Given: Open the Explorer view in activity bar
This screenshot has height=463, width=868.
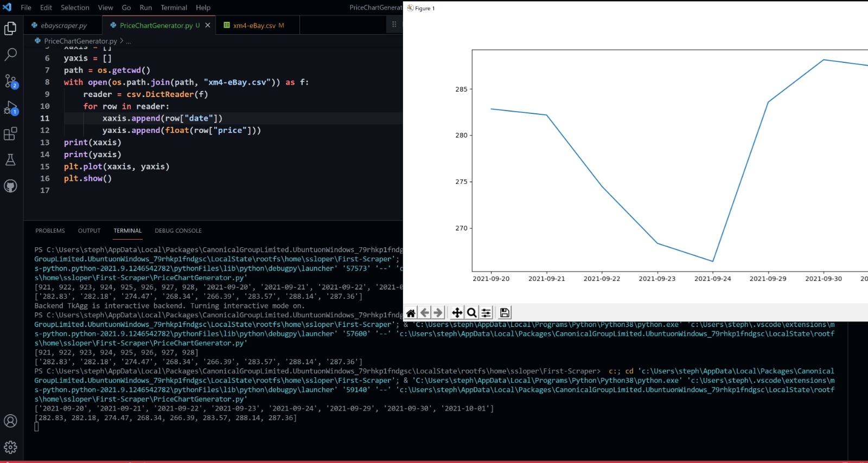Looking at the screenshot, I should 10,28.
